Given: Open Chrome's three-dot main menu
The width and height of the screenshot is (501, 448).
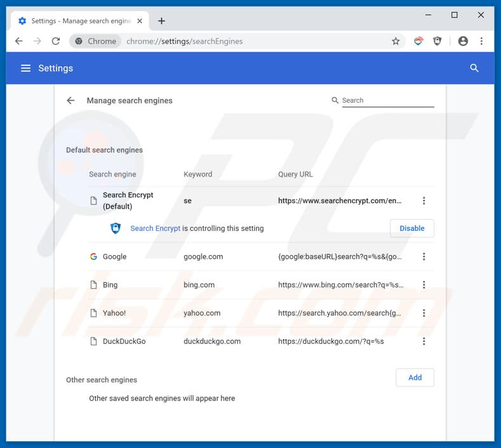Looking at the screenshot, I should 481,41.
